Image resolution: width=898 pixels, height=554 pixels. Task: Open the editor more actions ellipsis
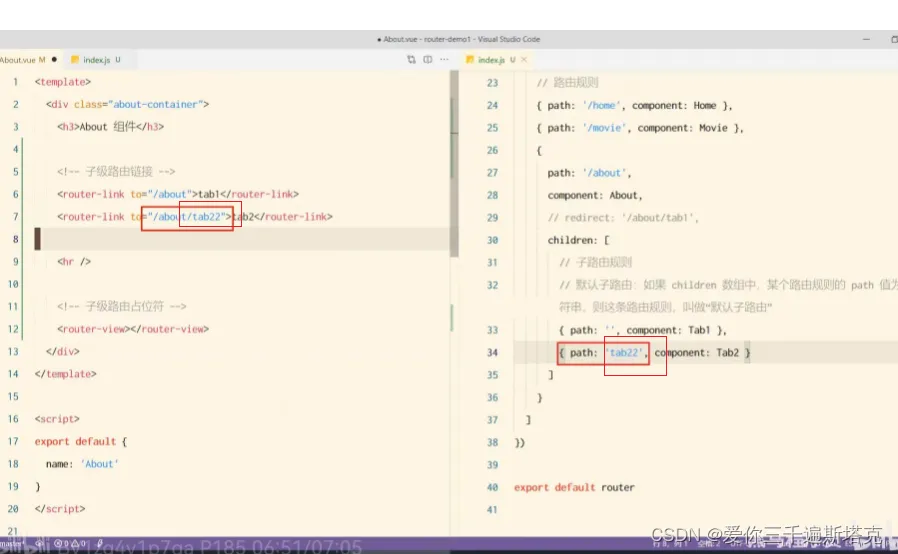(444, 60)
